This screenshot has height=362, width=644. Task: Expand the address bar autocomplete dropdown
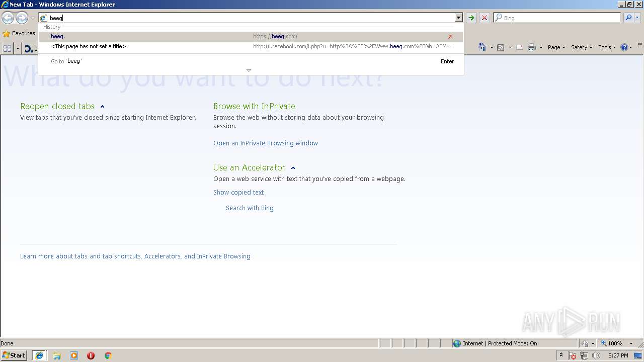point(458,18)
